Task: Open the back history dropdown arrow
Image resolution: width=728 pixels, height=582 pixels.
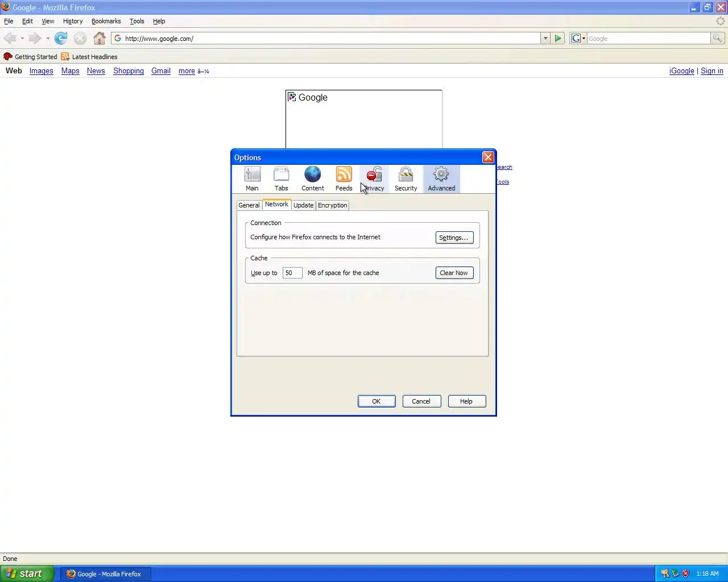Action: pos(22,38)
